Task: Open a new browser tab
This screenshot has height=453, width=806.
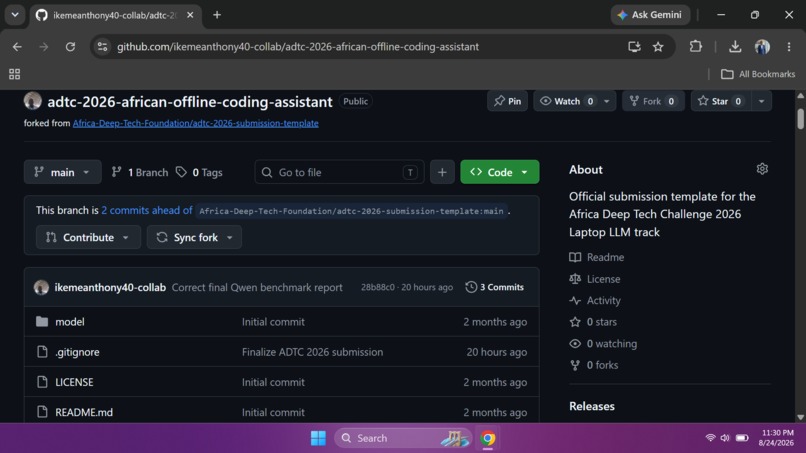Action: 217,15
